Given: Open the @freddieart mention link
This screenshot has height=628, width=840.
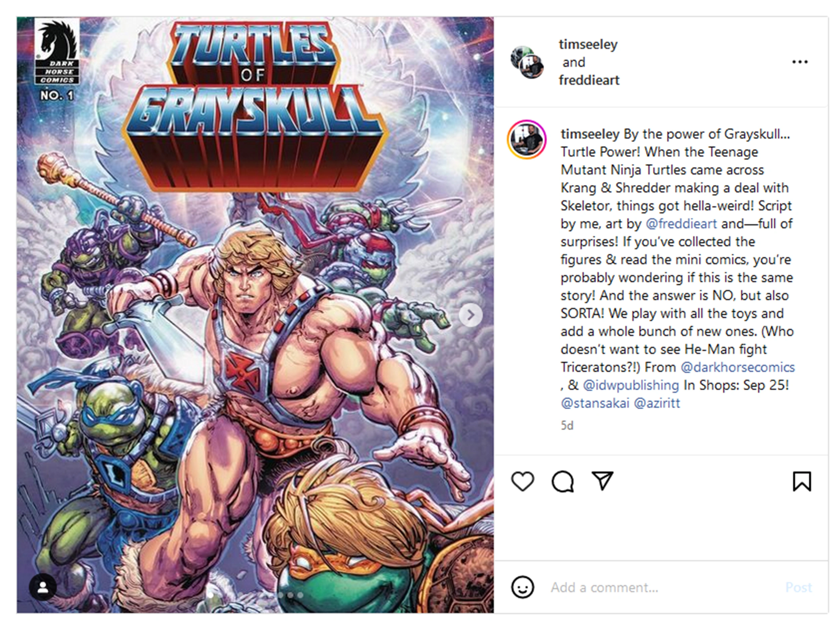Looking at the screenshot, I should click(681, 224).
